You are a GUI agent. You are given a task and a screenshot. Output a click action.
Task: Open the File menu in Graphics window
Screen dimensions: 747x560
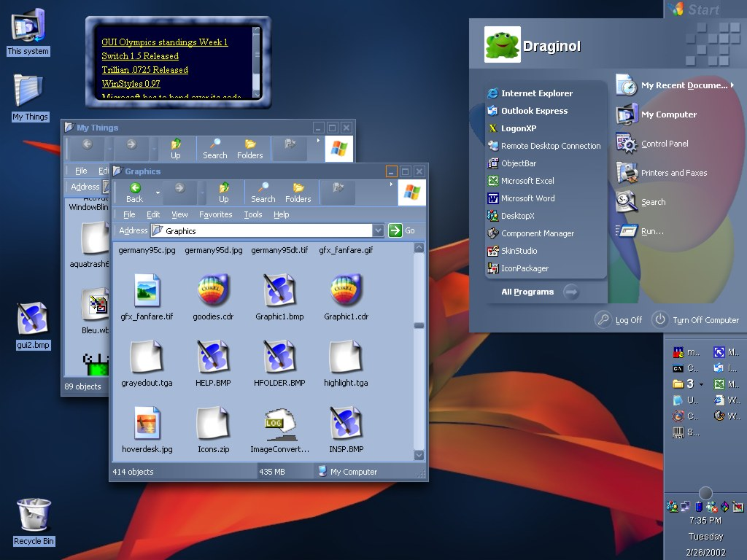coord(129,214)
